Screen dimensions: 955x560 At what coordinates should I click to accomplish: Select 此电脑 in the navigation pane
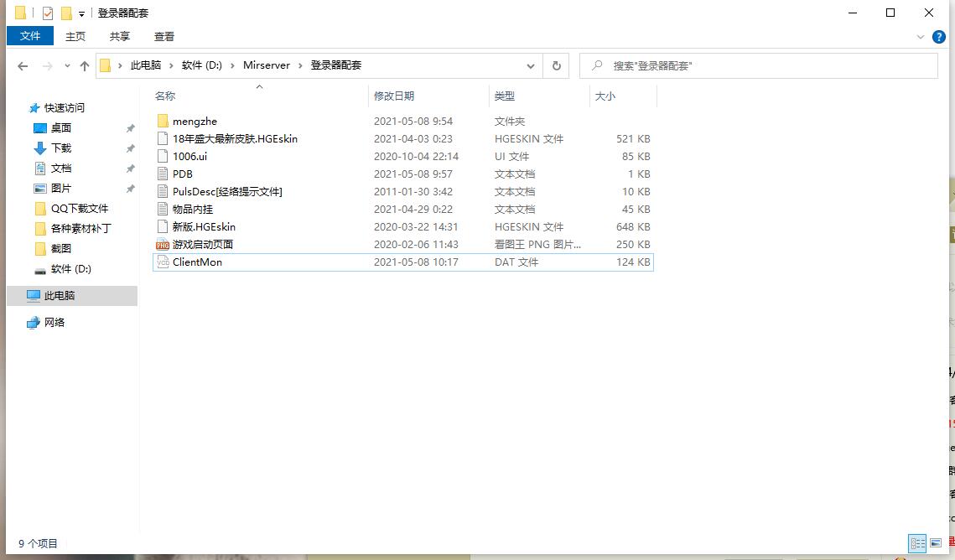[x=60, y=296]
